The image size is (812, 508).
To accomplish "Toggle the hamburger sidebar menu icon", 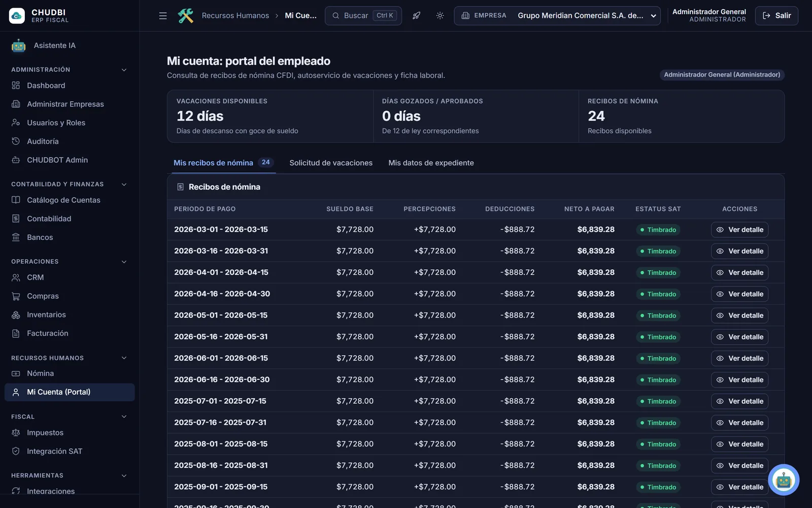I will 163,16.
